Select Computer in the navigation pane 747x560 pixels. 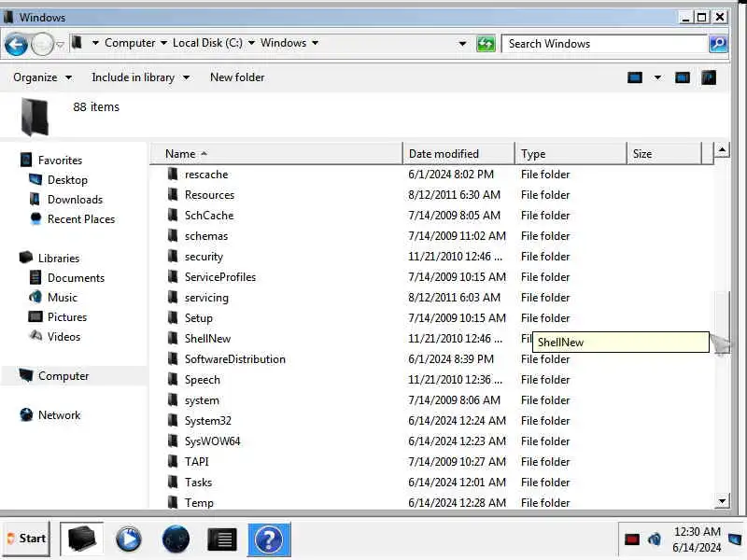click(x=63, y=376)
